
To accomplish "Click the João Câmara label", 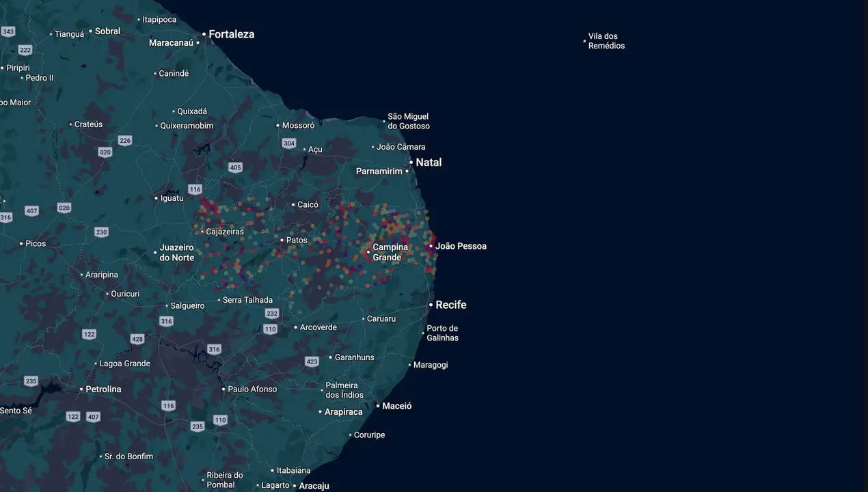I will click(401, 147).
